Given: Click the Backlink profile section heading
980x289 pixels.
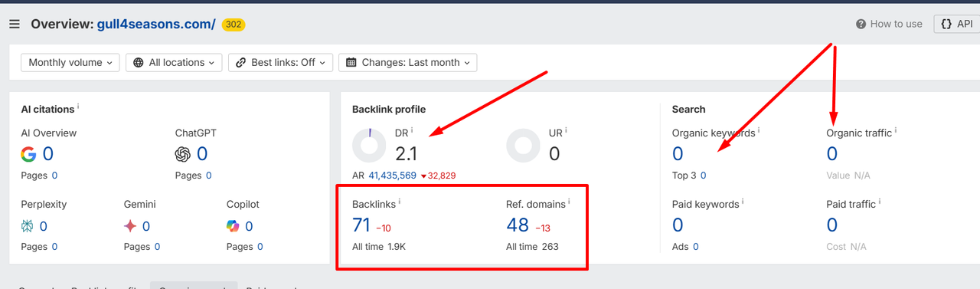Looking at the screenshot, I should coord(389,110).
